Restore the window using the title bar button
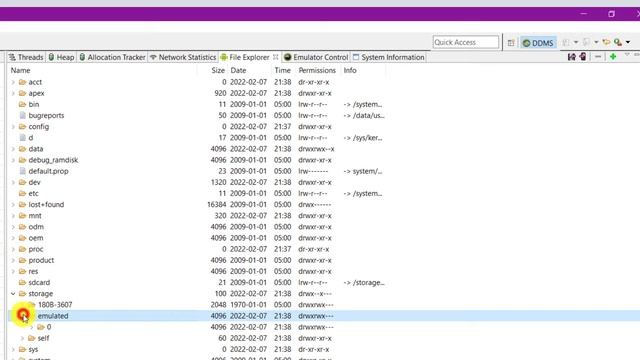Viewport: 640px width, 360px height. [x=611, y=14]
